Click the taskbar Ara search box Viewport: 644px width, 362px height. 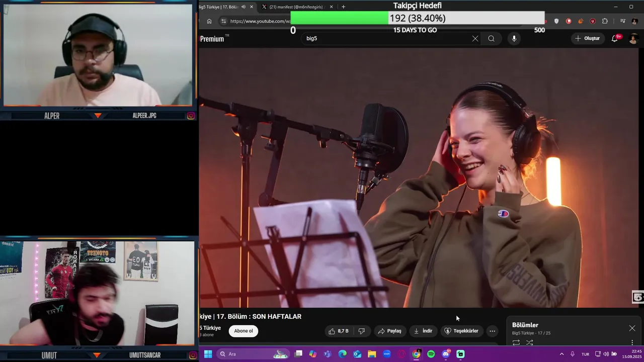253,354
